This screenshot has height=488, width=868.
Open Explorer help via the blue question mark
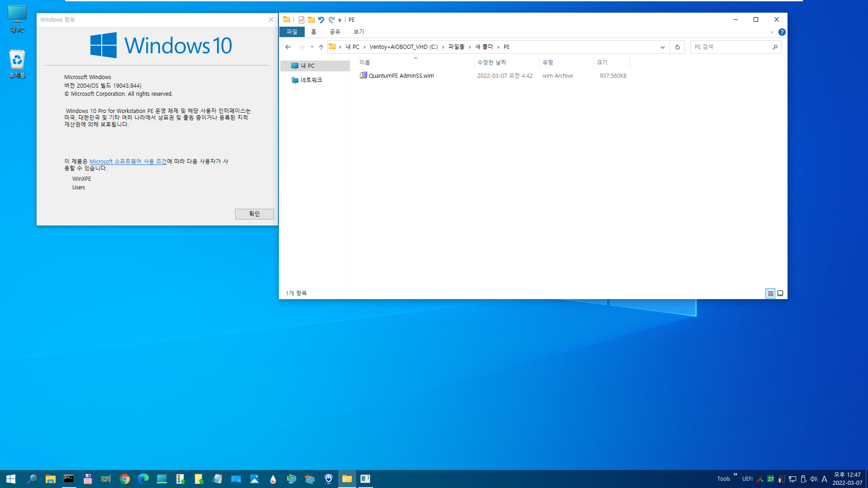pos(782,32)
